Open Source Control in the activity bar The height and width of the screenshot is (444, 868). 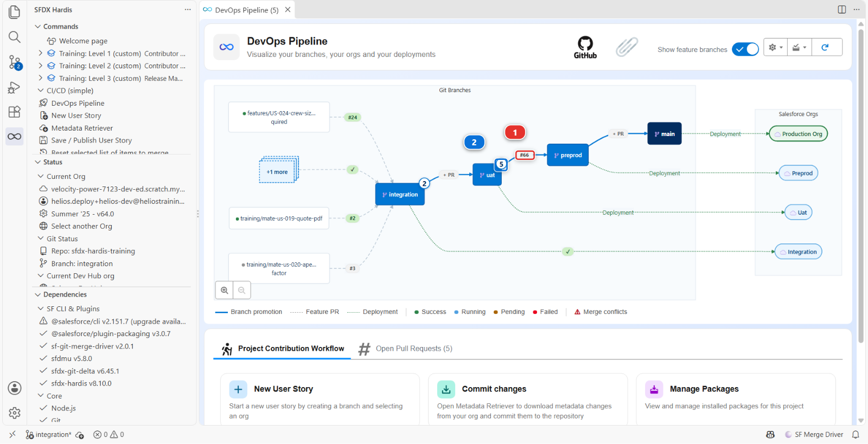coord(15,62)
